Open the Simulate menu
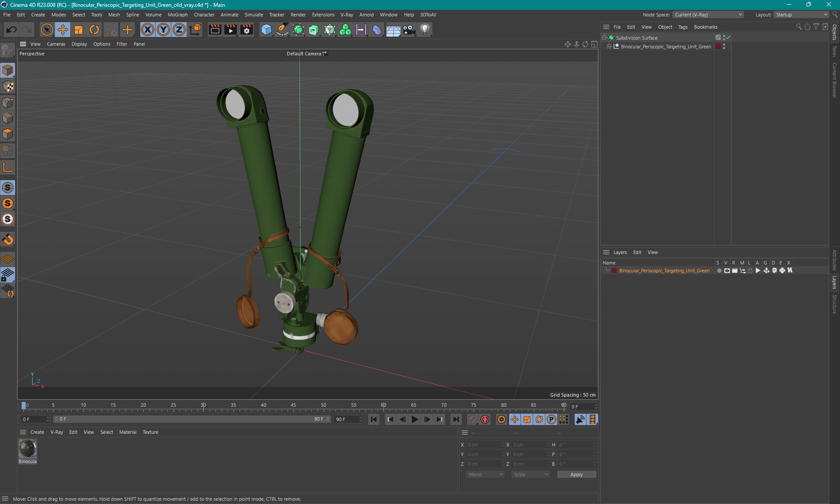840x504 pixels. click(254, 14)
